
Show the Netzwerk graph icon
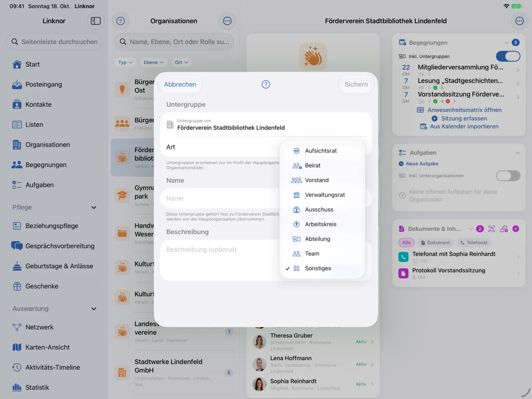click(x=17, y=327)
